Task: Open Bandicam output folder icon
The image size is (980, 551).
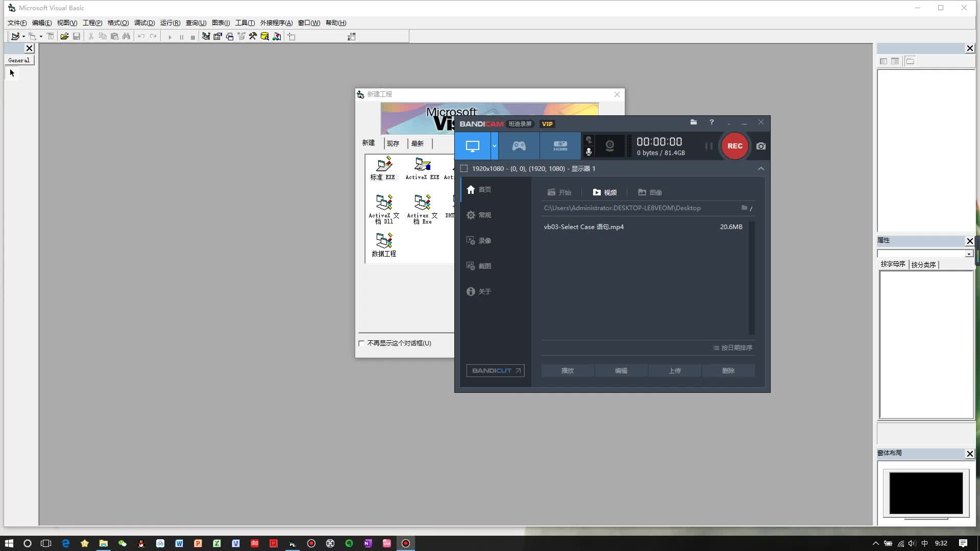Action: [x=693, y=122]
